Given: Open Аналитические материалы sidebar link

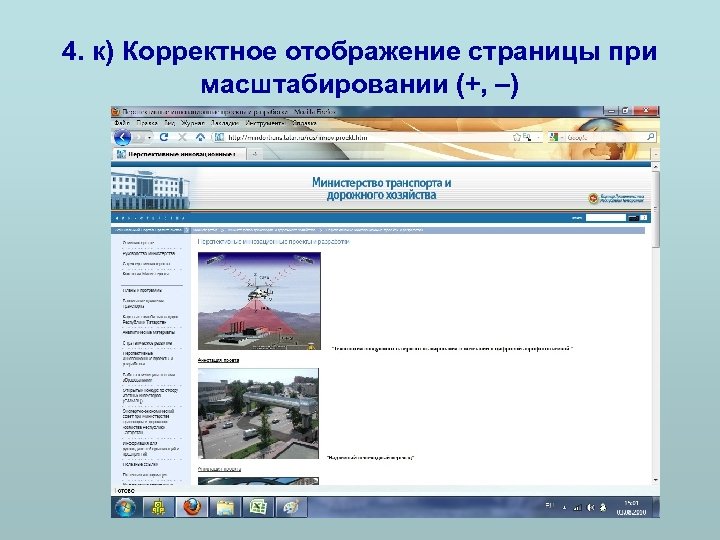Looking at the screenshot, I should click(149, 332).
